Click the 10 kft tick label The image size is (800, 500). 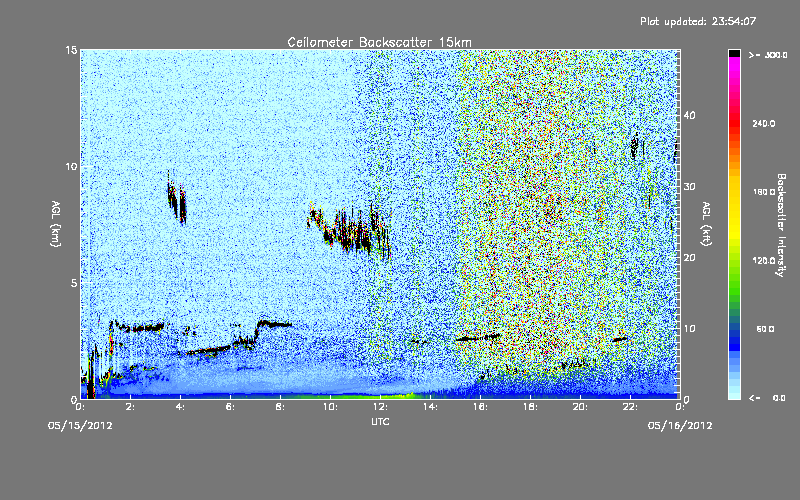click(689, 329)
